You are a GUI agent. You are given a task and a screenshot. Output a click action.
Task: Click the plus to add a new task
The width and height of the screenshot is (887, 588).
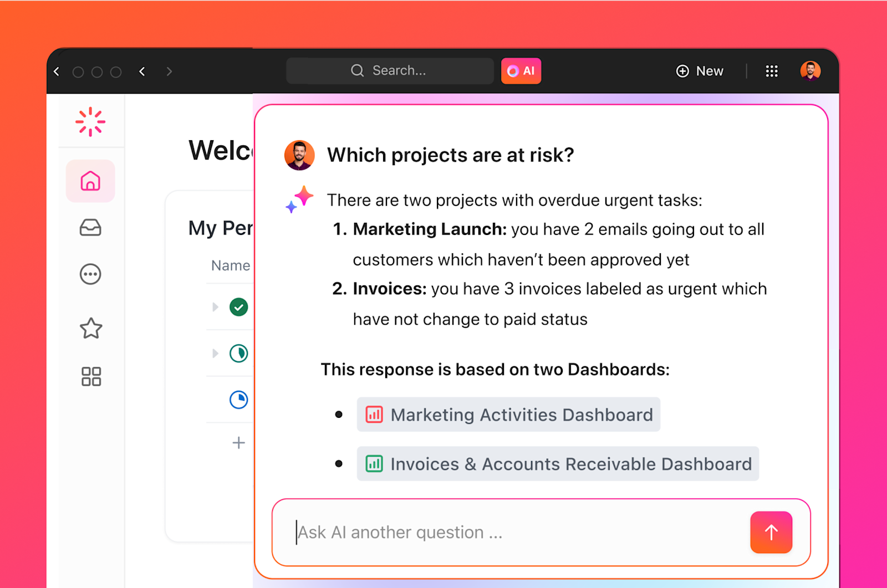(x=238, y=442)
